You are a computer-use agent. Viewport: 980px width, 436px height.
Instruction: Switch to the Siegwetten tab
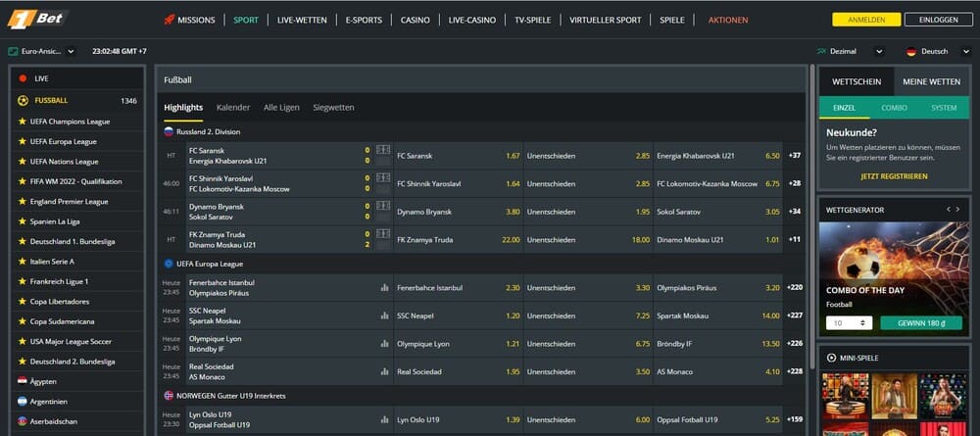click(334, 108)
